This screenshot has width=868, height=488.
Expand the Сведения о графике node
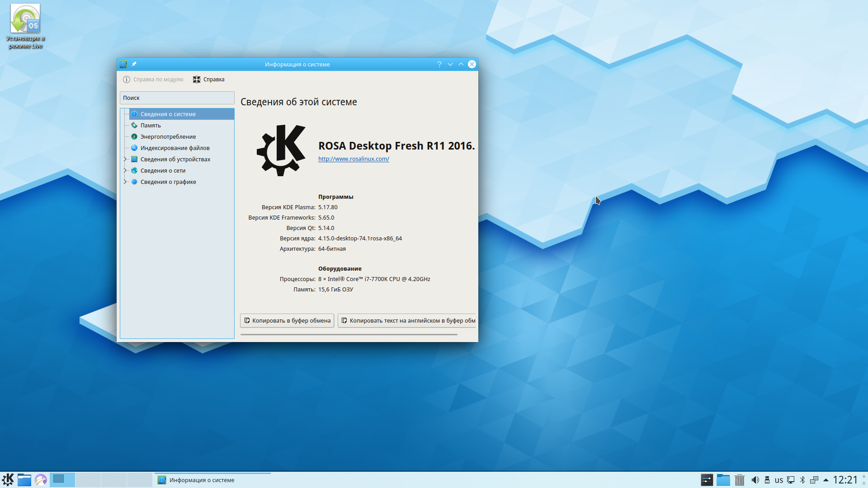125,182
